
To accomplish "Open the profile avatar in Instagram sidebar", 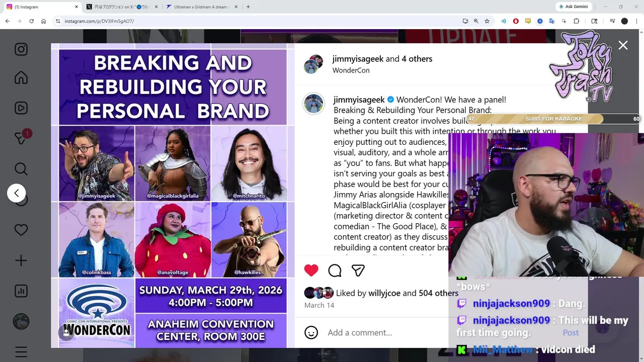I will (x=21, y=321).
